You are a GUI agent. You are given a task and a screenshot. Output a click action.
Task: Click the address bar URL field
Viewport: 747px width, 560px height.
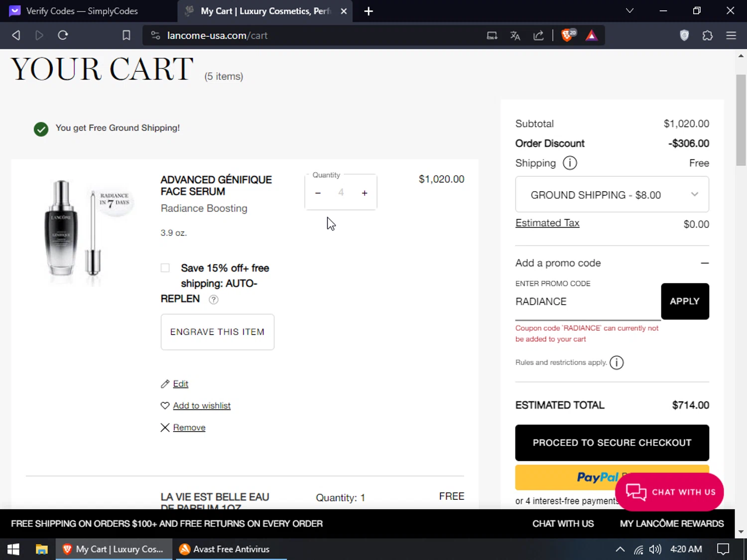pyautogui.click(x=319, y=35)
